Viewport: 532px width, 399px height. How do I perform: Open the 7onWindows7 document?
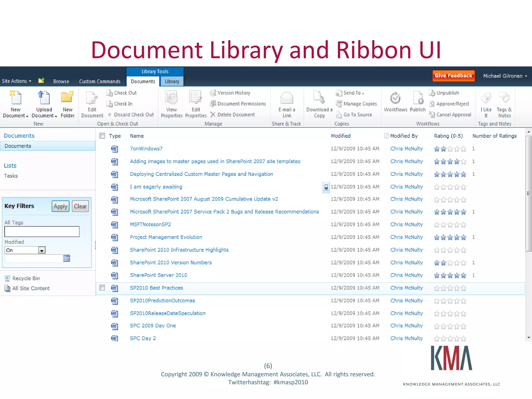point(146,149)
